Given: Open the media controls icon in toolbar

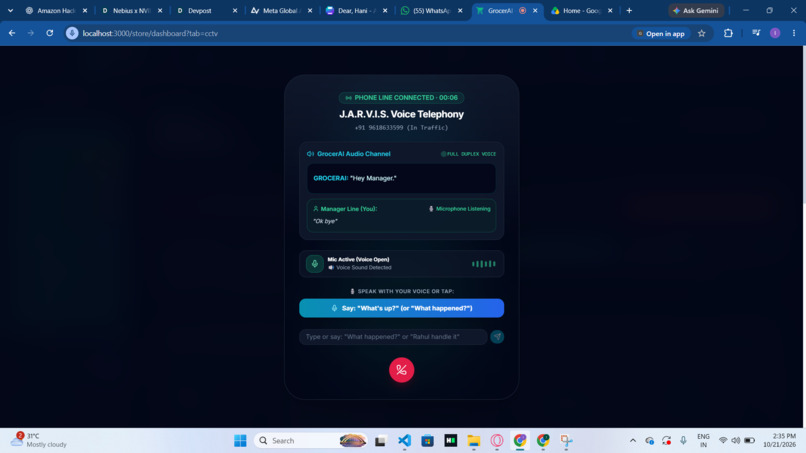Looking at the screenshot, I should click(756, 33).
